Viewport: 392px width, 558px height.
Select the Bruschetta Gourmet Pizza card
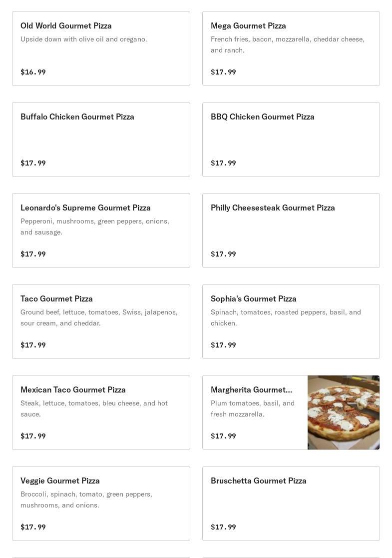pyautogui.click(x=291, y=503)
